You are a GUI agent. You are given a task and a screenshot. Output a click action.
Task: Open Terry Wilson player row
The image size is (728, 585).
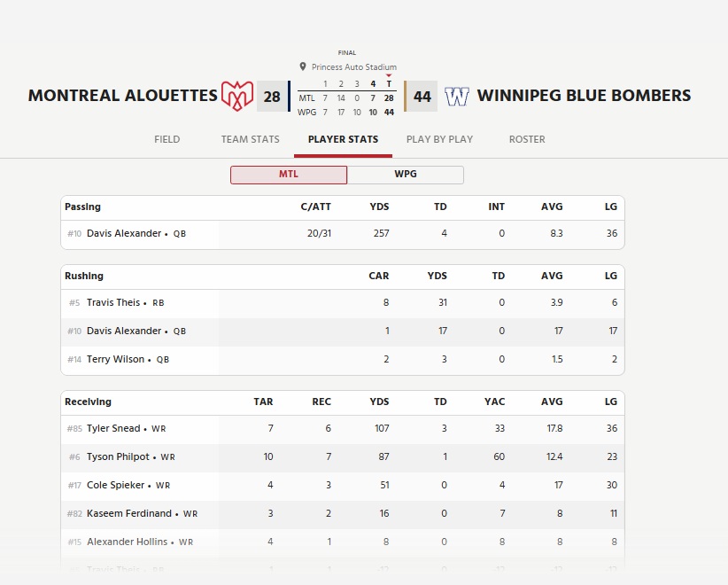click(x=343, y=360)
